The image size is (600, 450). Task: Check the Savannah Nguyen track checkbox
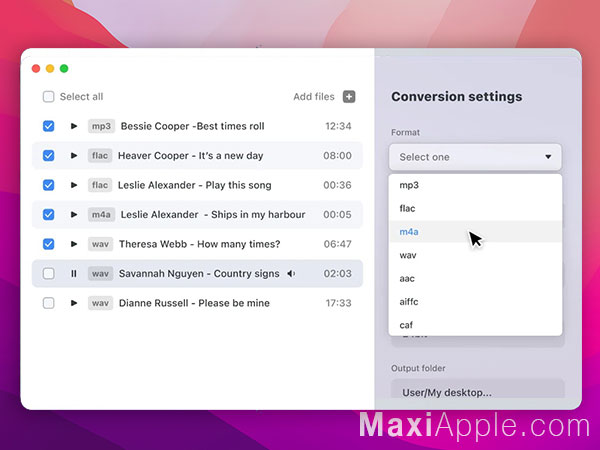(49, 273)
